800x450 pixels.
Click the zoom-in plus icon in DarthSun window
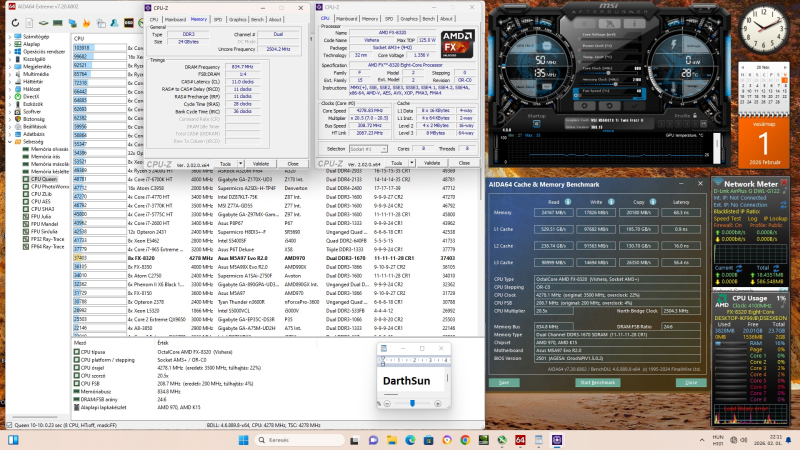[x=438, y=404]
